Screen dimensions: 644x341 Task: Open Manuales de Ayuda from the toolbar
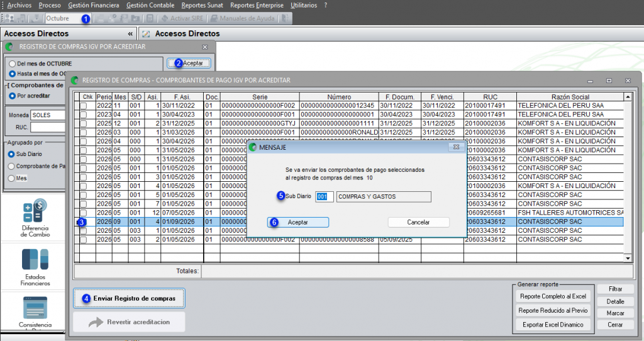tap(243, 18)
